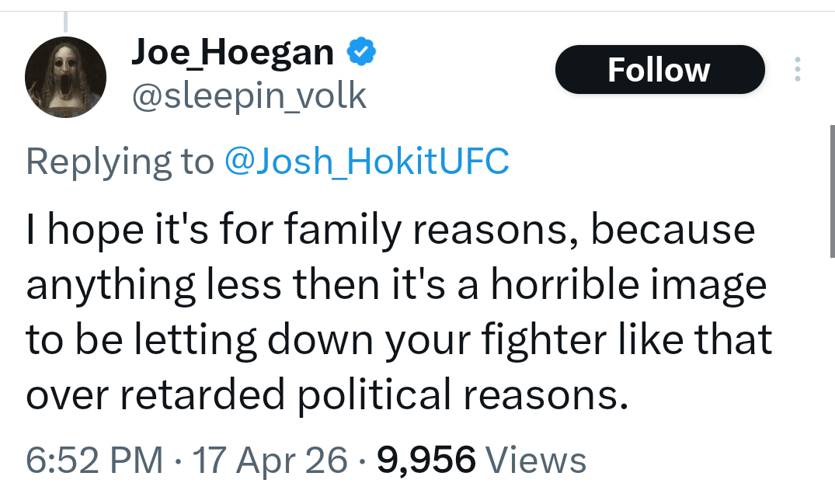Click the Joe_Hoegan display name
Screen dimensions: 835x504
coord(233,52)
